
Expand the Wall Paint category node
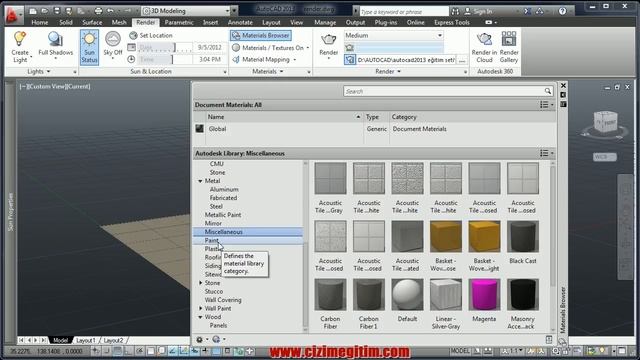click(200, 309)
